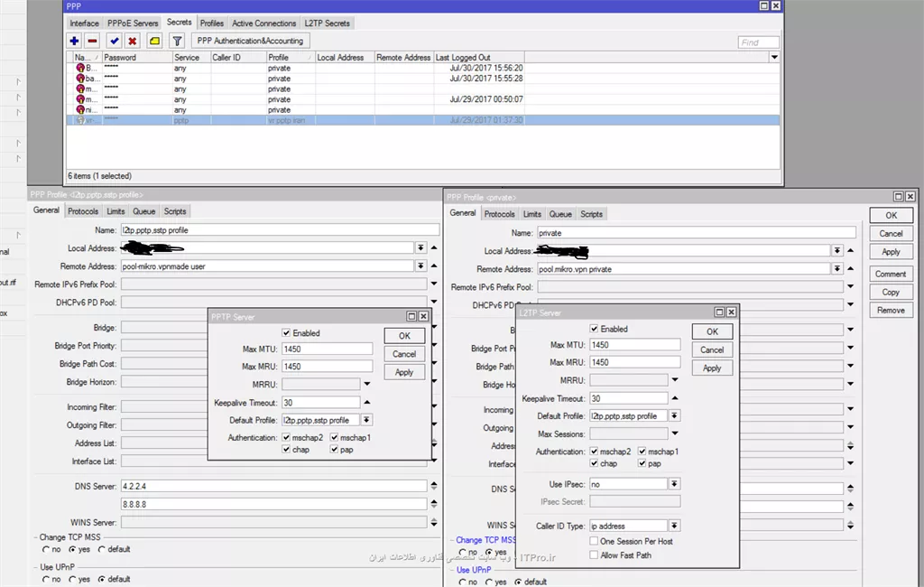
Task: Open the Interface tab in PPP window
Action: pyautogui.click(x=84, y=23)
